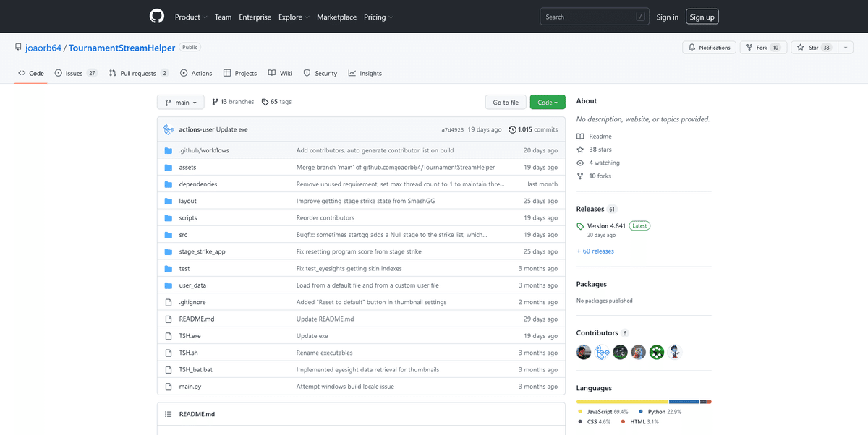Click the tag icon next to 65 tags
The image size is (868, 435).
point(265,102)
